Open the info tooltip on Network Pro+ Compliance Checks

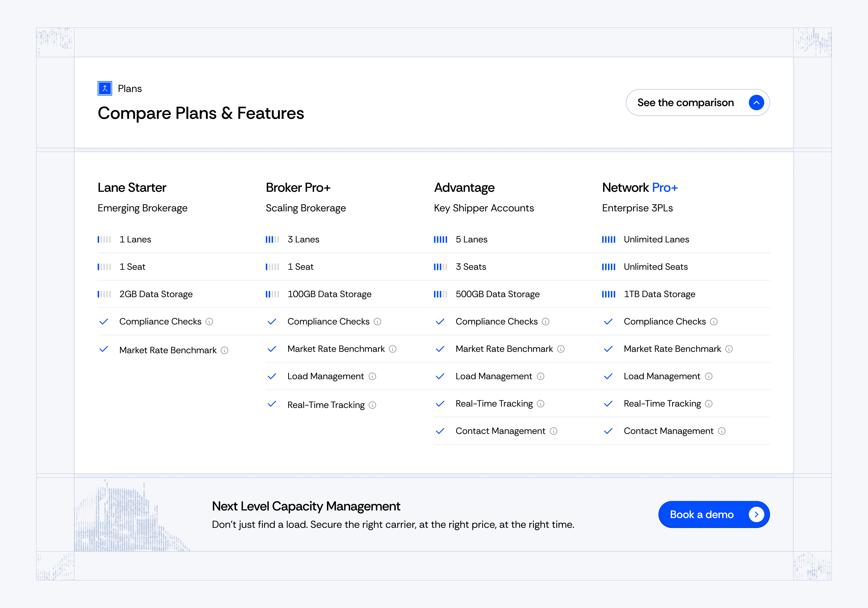[x=714, y=322]
